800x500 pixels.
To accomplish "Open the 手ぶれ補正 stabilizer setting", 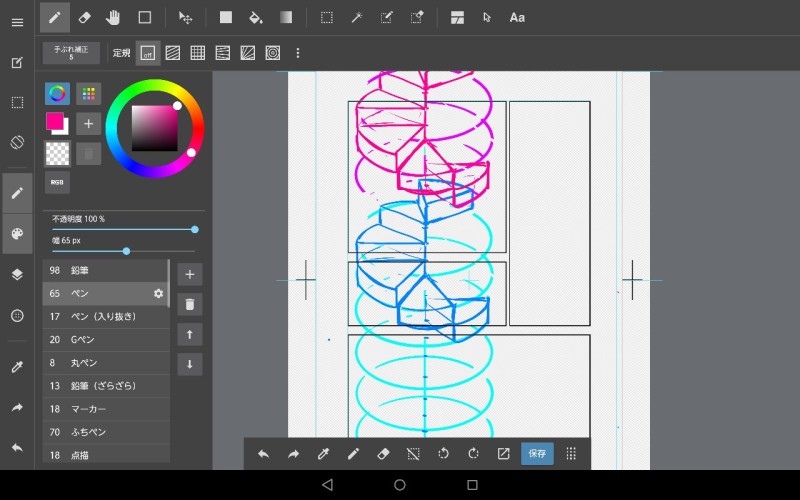I will click(x=71, y=53).
